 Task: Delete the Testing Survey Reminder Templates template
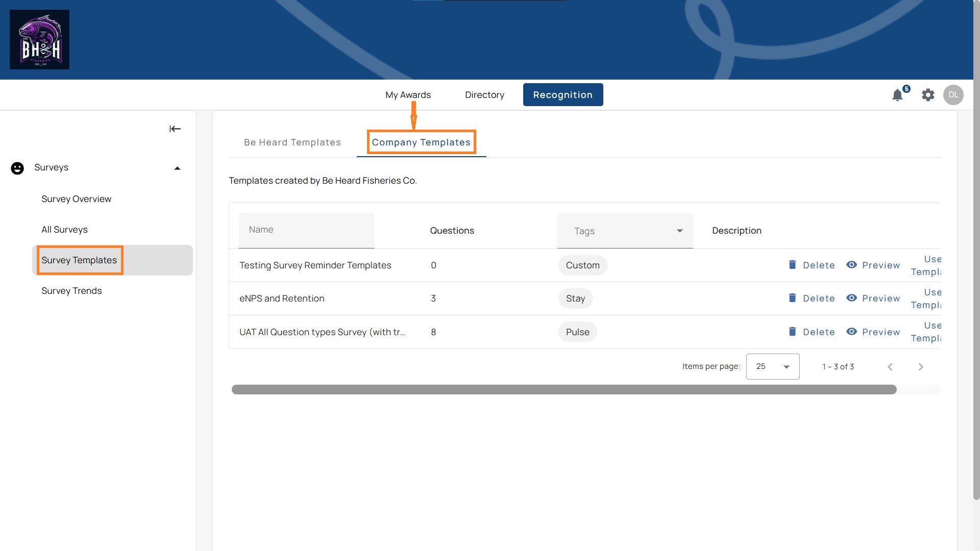pos(812,265)
